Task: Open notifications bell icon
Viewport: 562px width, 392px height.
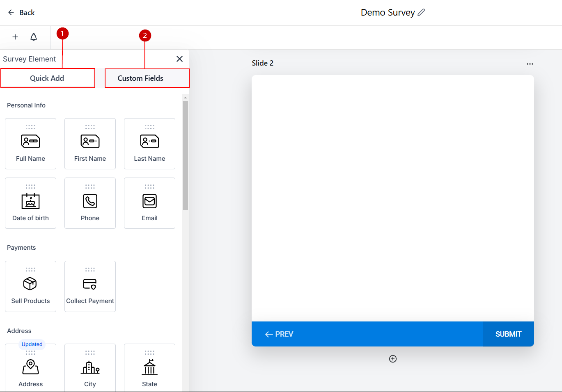Action: (34, 37)
